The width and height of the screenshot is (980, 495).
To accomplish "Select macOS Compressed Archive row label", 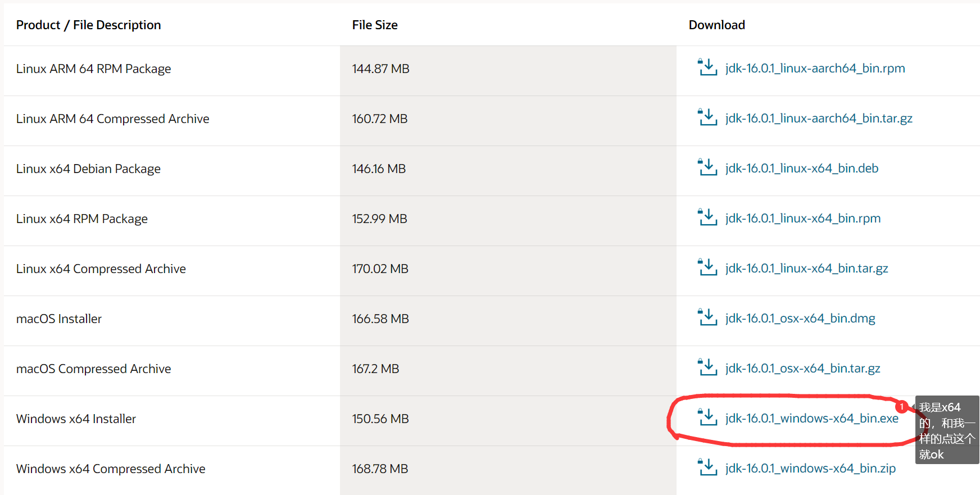I will click(93, 369).
